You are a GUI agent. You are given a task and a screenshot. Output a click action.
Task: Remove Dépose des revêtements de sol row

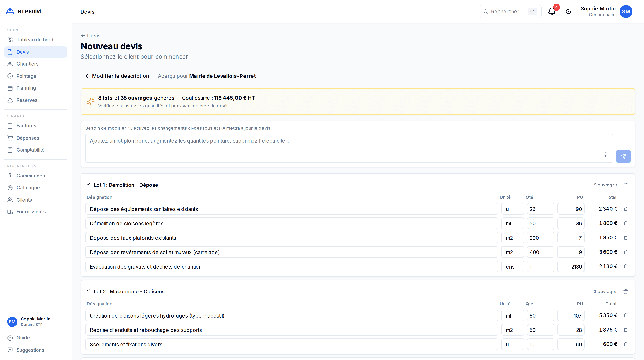(x=625, y=252)
